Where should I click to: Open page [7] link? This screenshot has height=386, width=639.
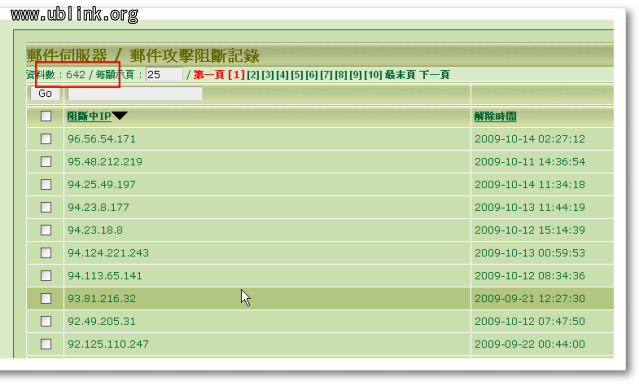click(x=326, y=75)
